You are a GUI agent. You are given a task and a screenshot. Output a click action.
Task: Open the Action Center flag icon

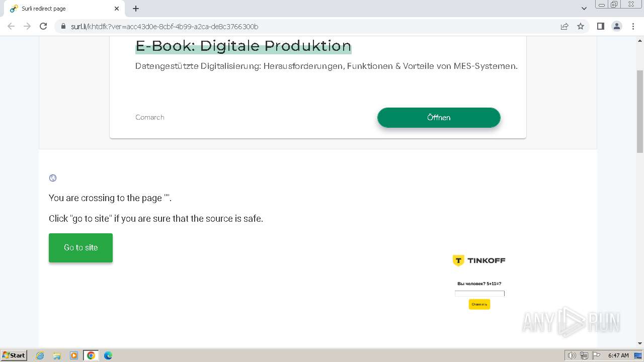coord(596,355)
